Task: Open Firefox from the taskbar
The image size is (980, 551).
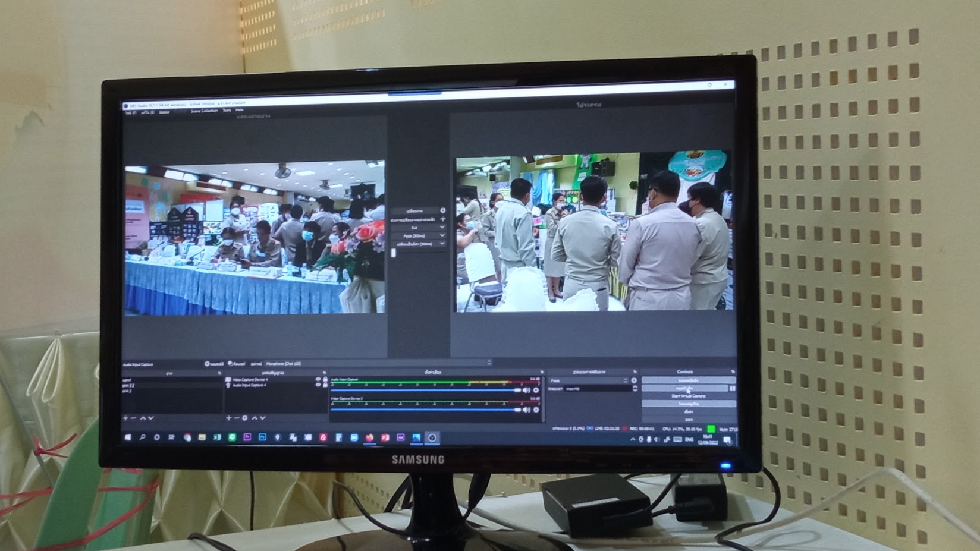Action: pyautogui.click(x=369, y=437)
